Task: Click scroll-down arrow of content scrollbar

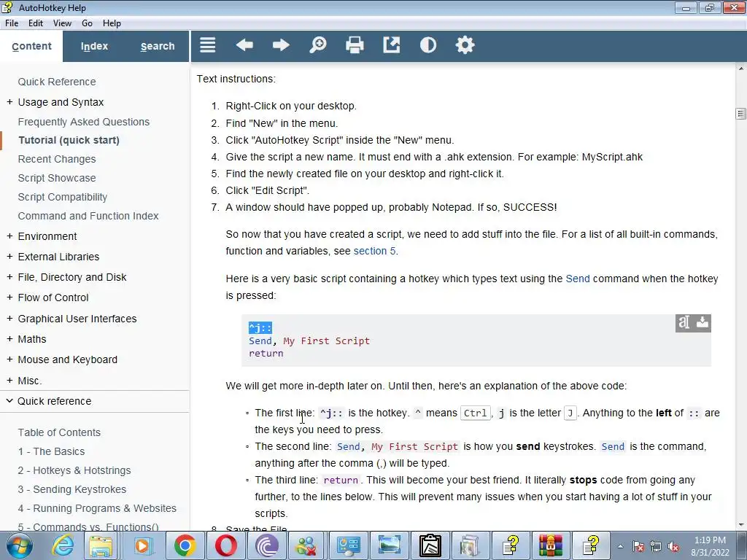Action: (741, 525)
